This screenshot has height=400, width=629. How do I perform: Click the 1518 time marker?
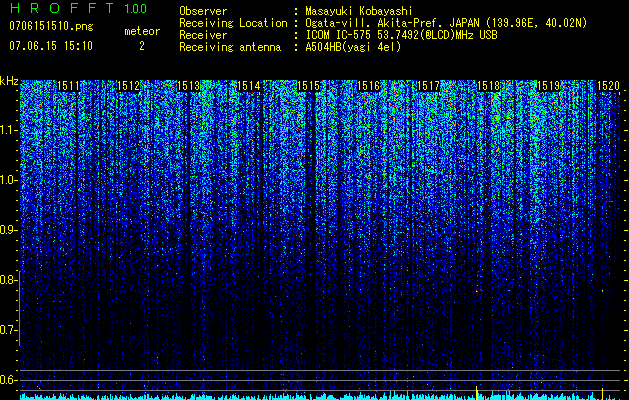(488, 86)
